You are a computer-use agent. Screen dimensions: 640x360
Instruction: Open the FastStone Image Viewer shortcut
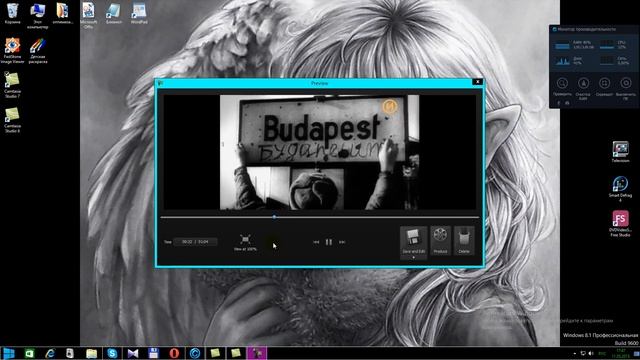(x=12, y=51)
